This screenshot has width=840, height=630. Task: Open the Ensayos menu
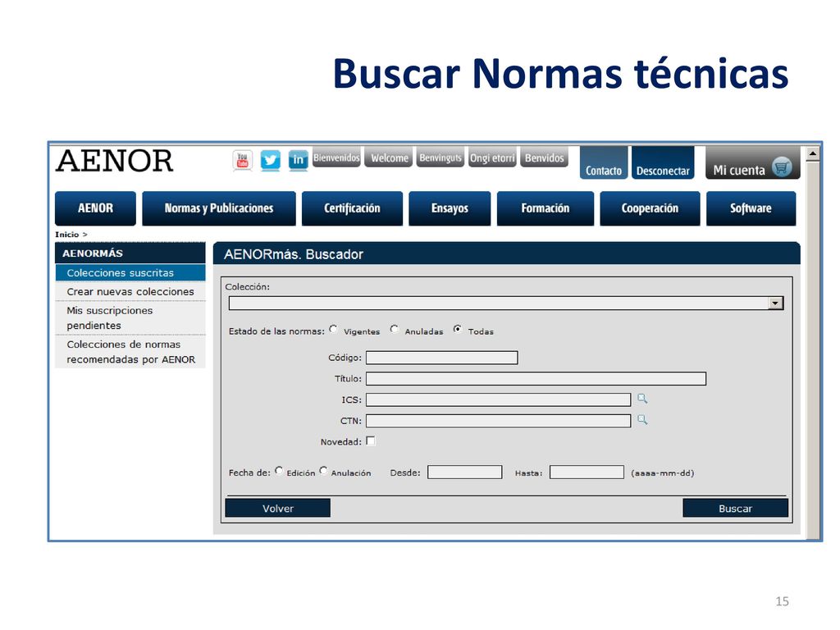[450, 208]
